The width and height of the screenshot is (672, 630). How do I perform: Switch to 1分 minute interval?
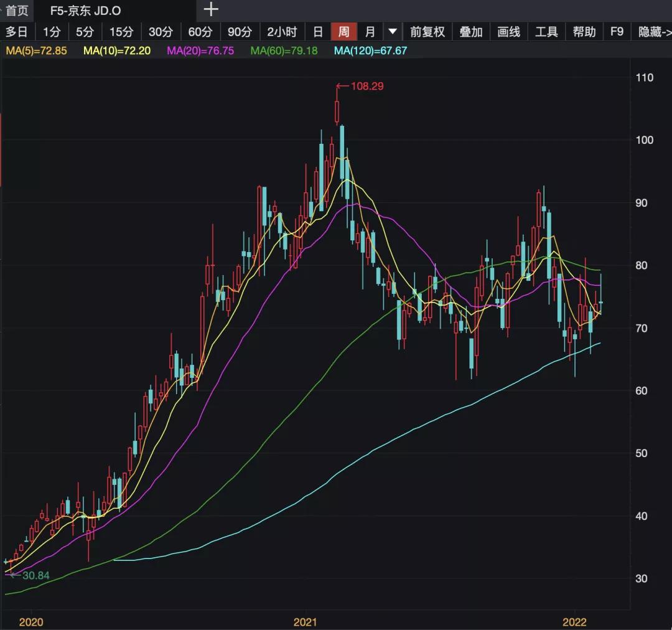tap(52, 32)
